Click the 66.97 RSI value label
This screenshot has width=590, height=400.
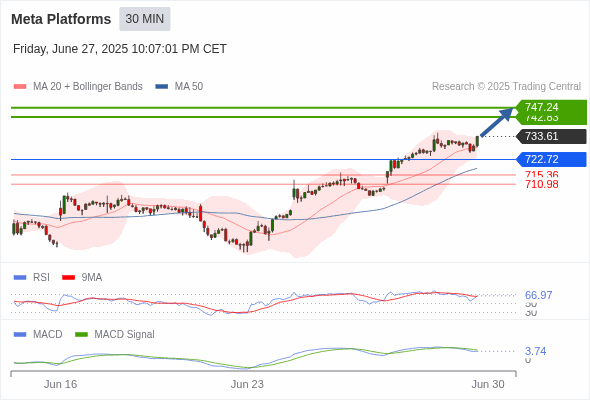coord(538,295)
